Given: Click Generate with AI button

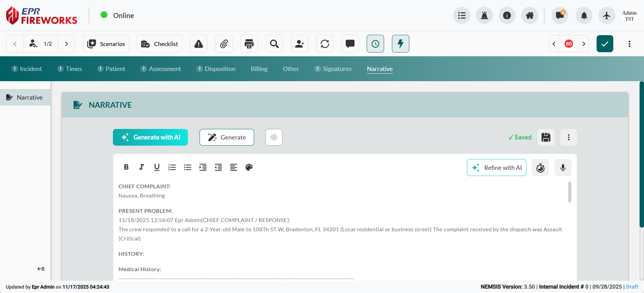Looking at the screenshot, I should (x=150, y=137).
